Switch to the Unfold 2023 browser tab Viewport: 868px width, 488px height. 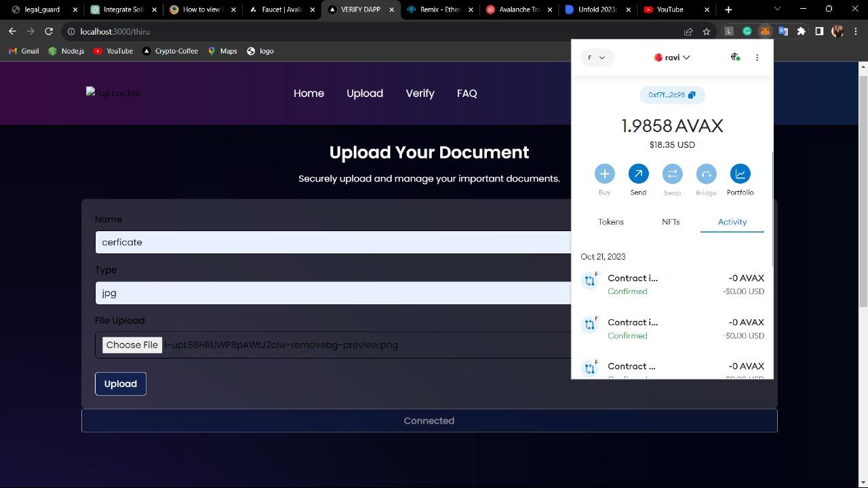tap(598, 9)
